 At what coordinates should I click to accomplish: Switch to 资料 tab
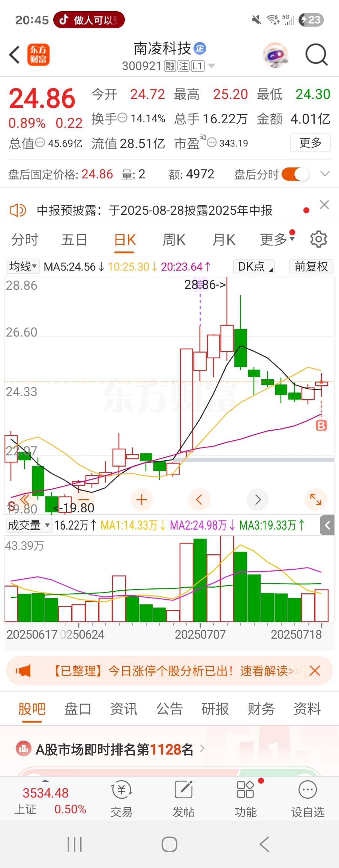pos(307,709)
